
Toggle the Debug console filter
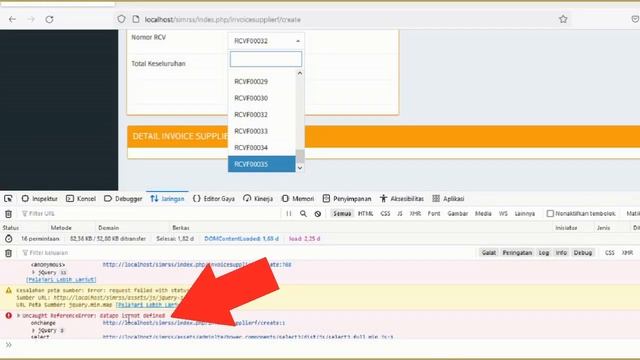582,253
